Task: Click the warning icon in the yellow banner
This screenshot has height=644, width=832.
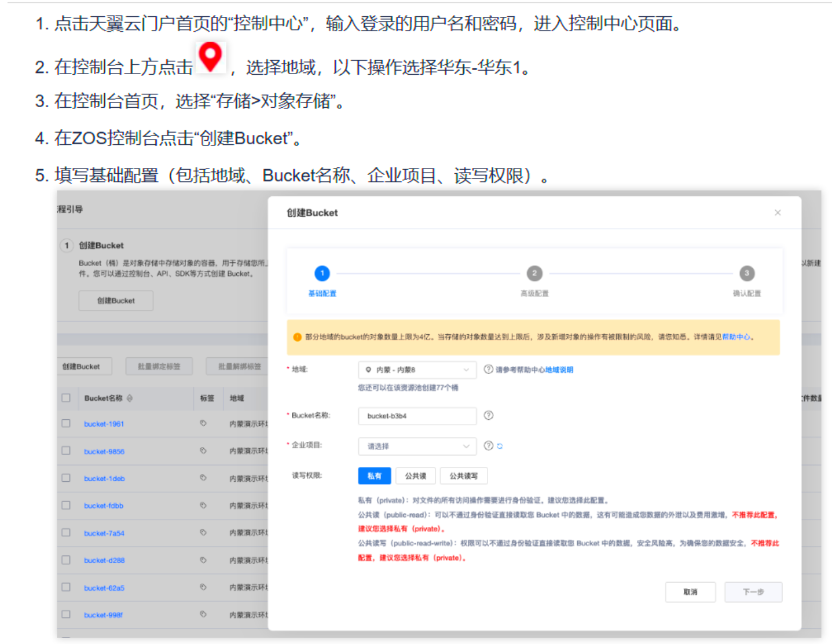Action: (297, 337)
